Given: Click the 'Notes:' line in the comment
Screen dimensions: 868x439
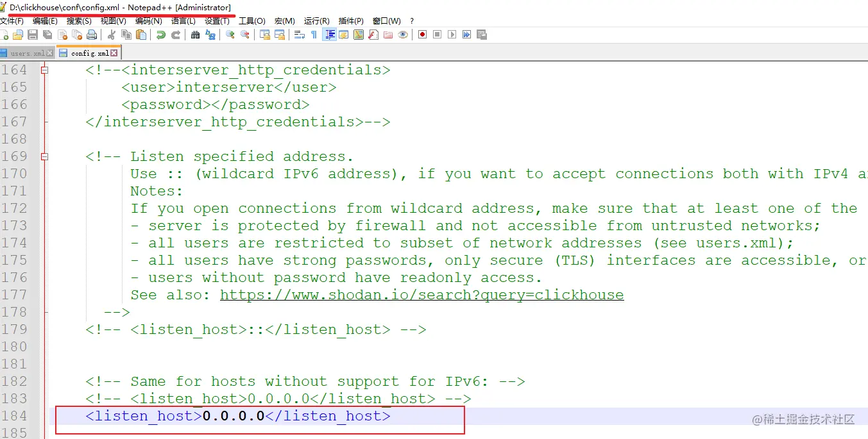Looking at the screenshot, I should click(x=157, y=191).
